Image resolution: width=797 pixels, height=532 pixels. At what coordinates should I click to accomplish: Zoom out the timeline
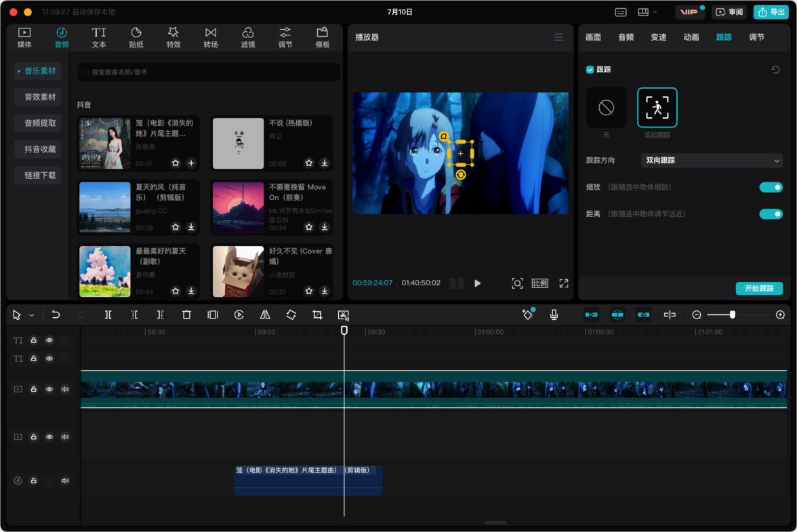tap(697, 315)
